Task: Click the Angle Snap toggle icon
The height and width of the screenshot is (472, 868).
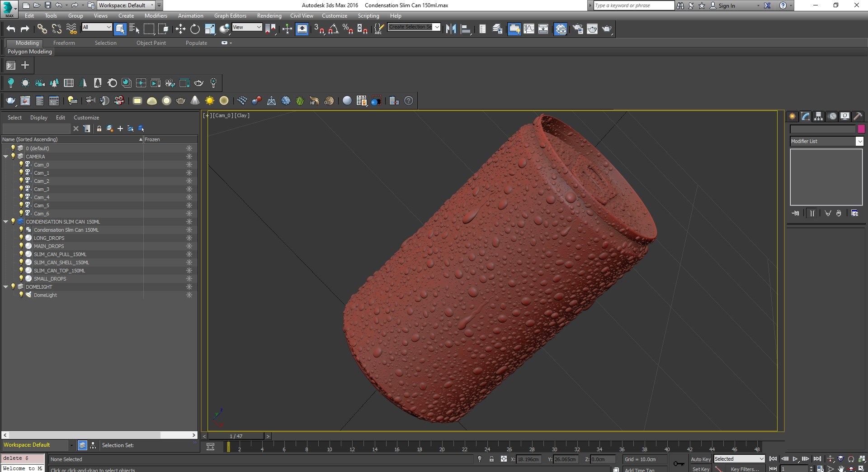Action: [x=333, y=29]
